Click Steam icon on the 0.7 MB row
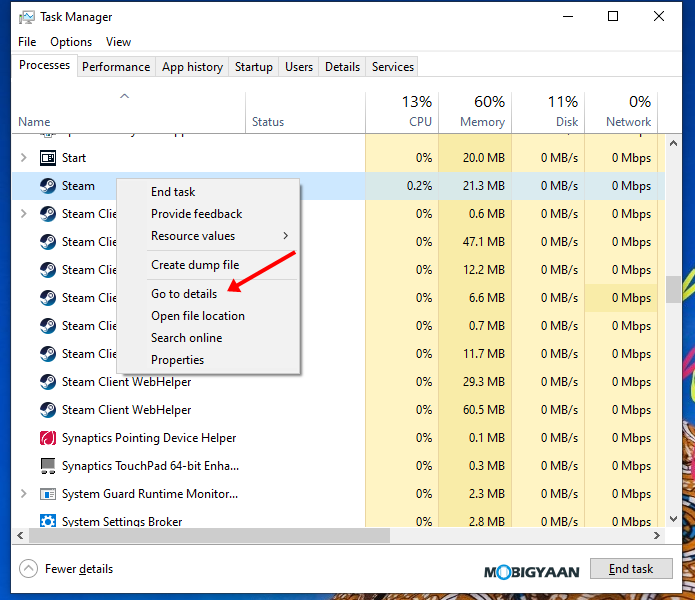695x600 pixels. pyautogui.click(x=47, y=326)
